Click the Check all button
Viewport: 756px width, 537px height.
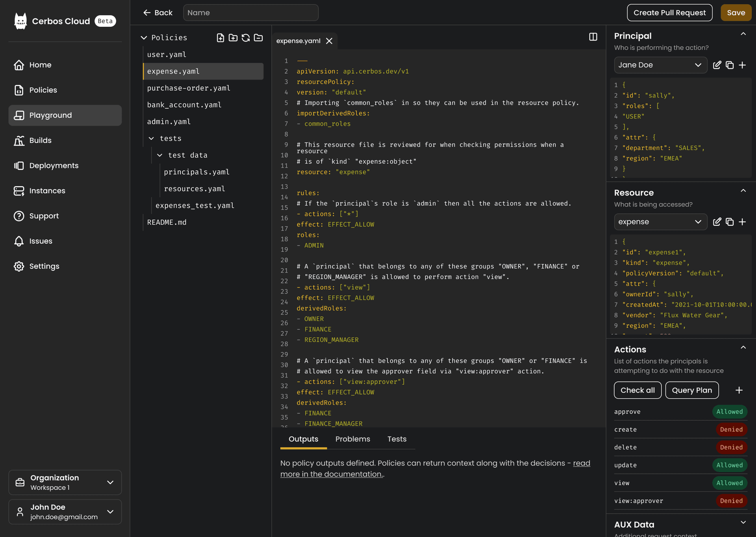point(637,390)
